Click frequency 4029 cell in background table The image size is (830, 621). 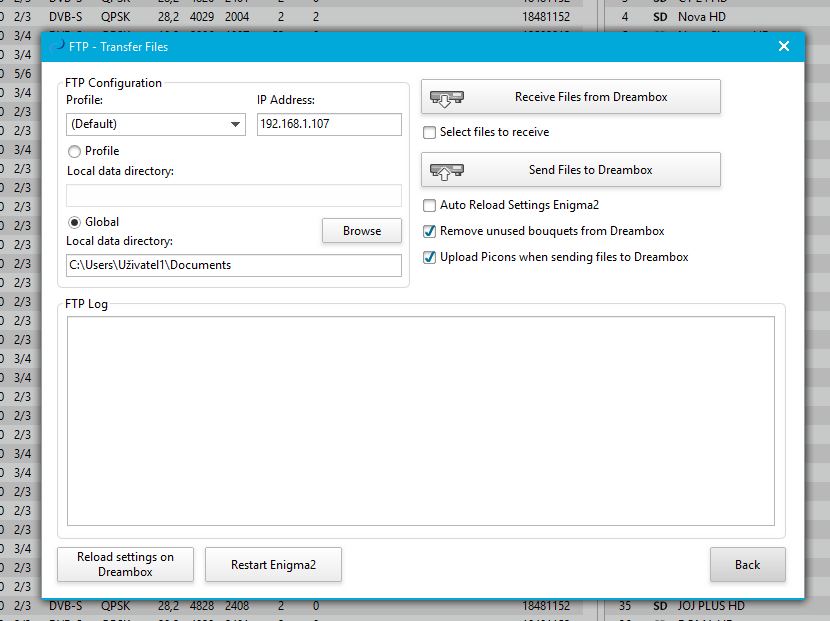[x=202, y=17]
